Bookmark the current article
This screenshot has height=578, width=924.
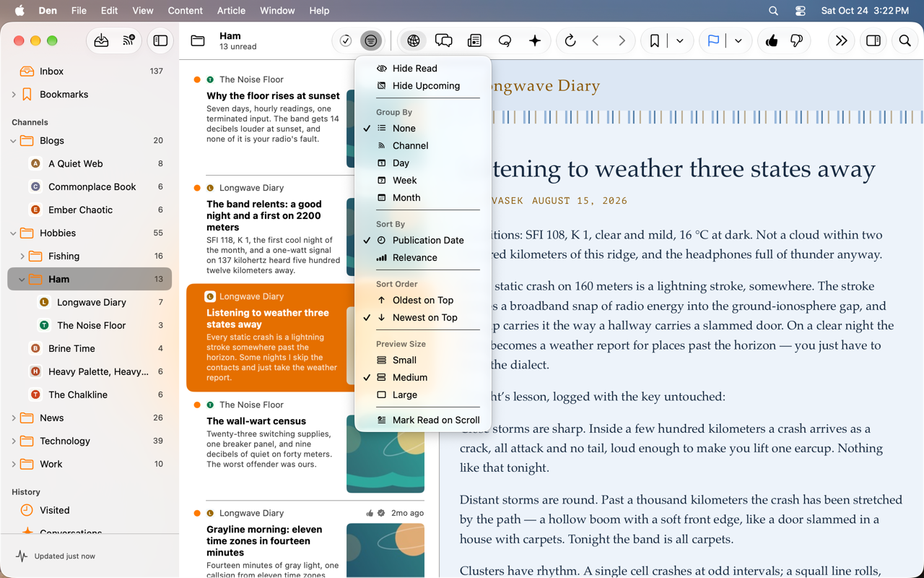655,41
